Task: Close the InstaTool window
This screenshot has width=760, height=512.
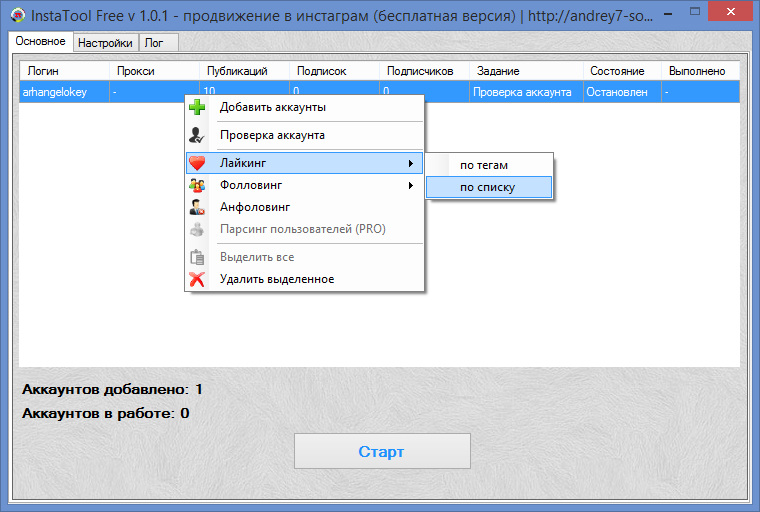Action: pos(730,12)
